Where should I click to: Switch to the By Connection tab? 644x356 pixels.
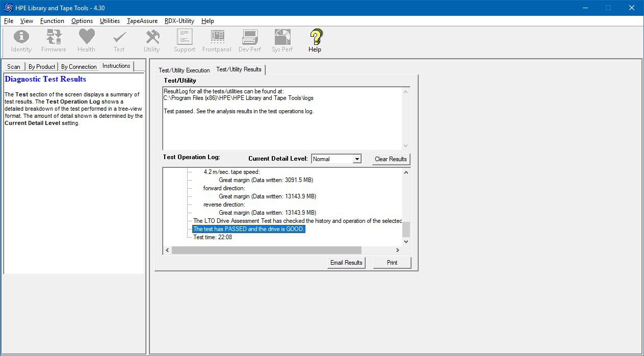click(79, 67)
